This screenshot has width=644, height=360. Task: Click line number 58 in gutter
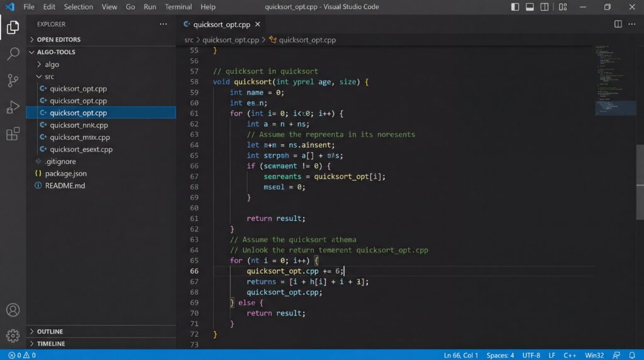[x=194, y=81]
